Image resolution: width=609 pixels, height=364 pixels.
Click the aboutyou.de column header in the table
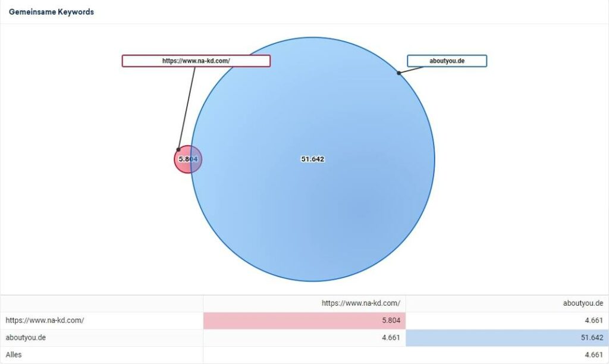(x=582, y=303)
